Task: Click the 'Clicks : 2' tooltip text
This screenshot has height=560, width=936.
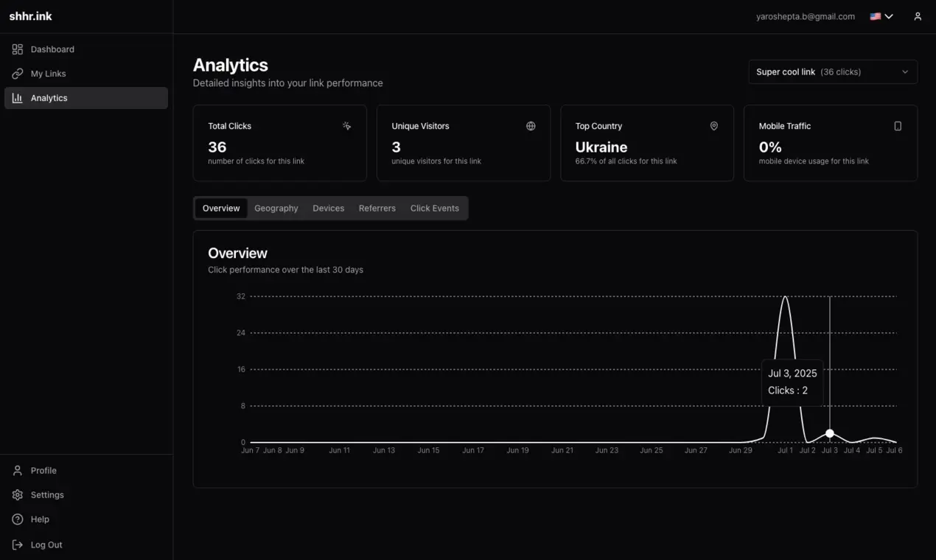Action: [x=788, y=391]
